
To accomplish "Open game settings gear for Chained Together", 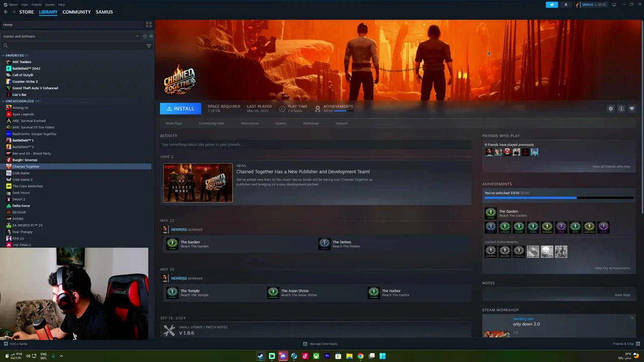I will 611,109.
